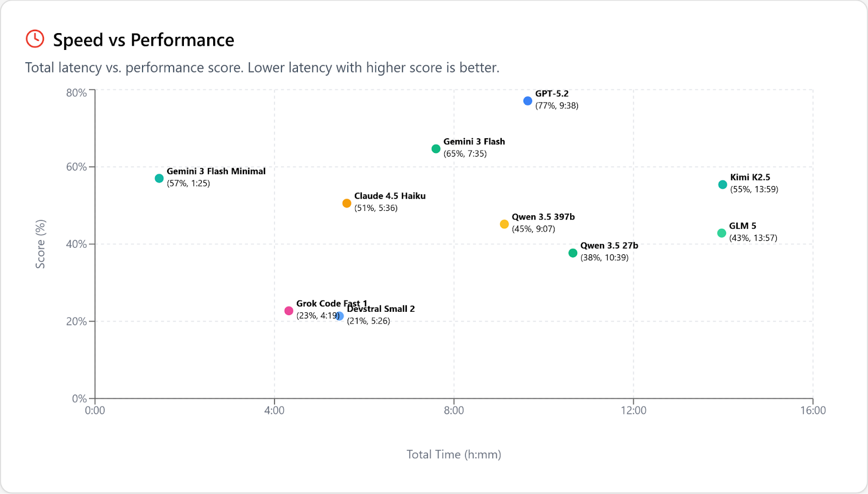
Task: Select the Claude 4.5 Haiku orange dot
Action: coord(347,203)
